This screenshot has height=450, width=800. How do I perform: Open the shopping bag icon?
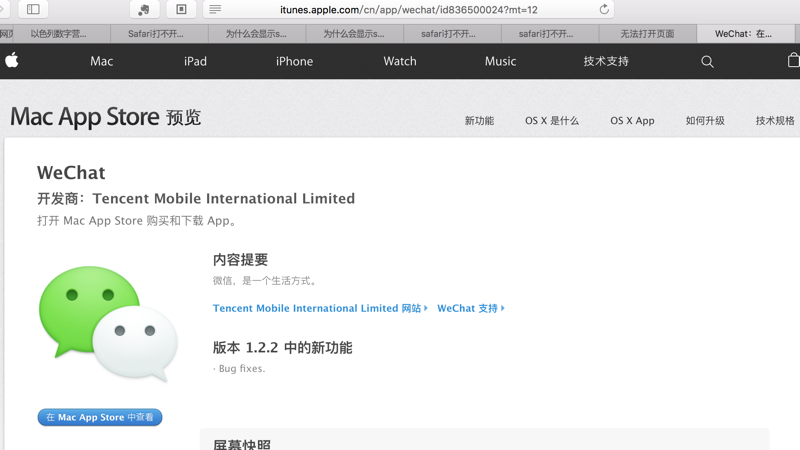click(793, 60)
